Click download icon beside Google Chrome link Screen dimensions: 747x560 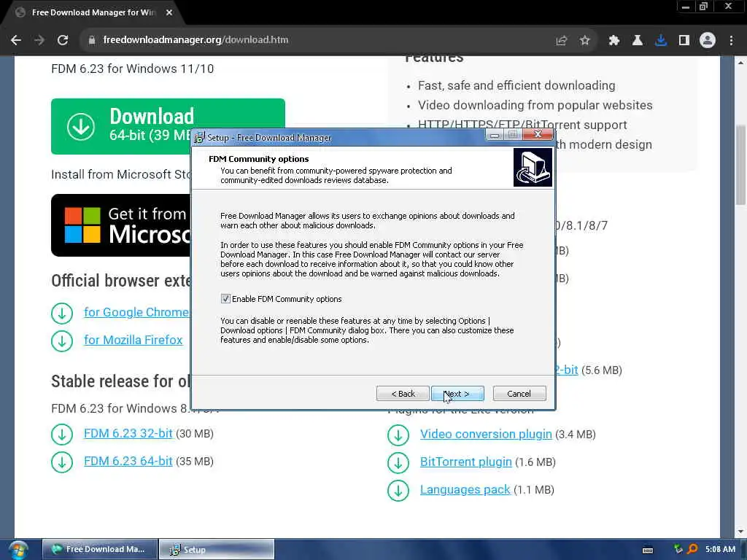coord(62,314)
